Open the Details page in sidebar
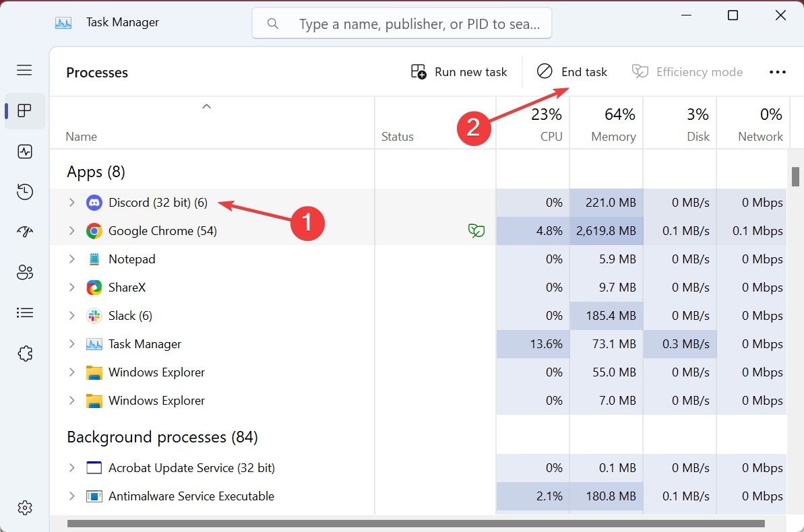 pos(25,312)
